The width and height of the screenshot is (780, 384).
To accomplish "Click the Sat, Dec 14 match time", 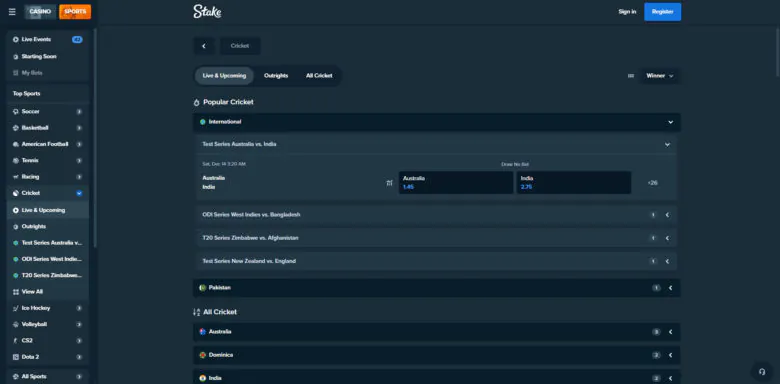I will coord(224,164).
